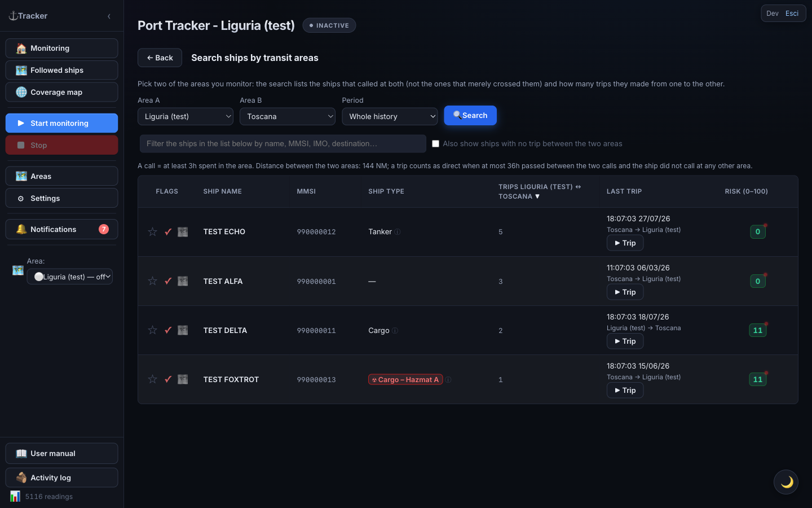Click the anchor Tracker logo icon
This screenshot has width=812, height=508.
pyautogui.click(x=13, y=16)
